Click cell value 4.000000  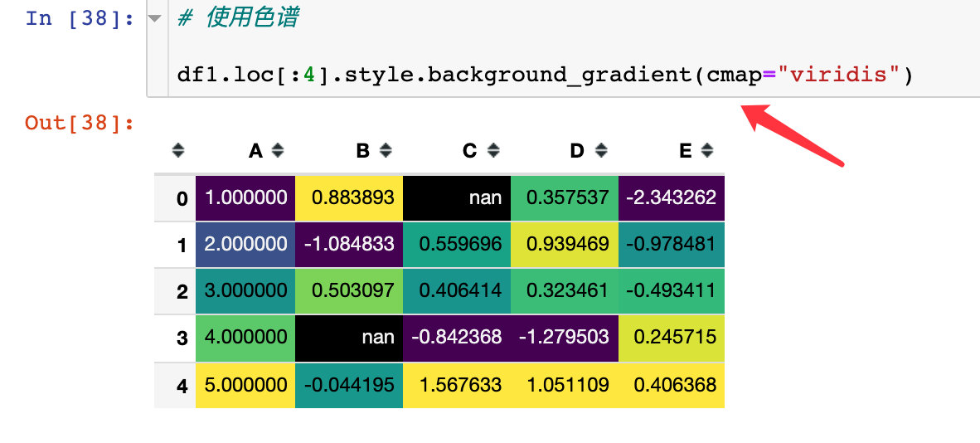(245, 338)
